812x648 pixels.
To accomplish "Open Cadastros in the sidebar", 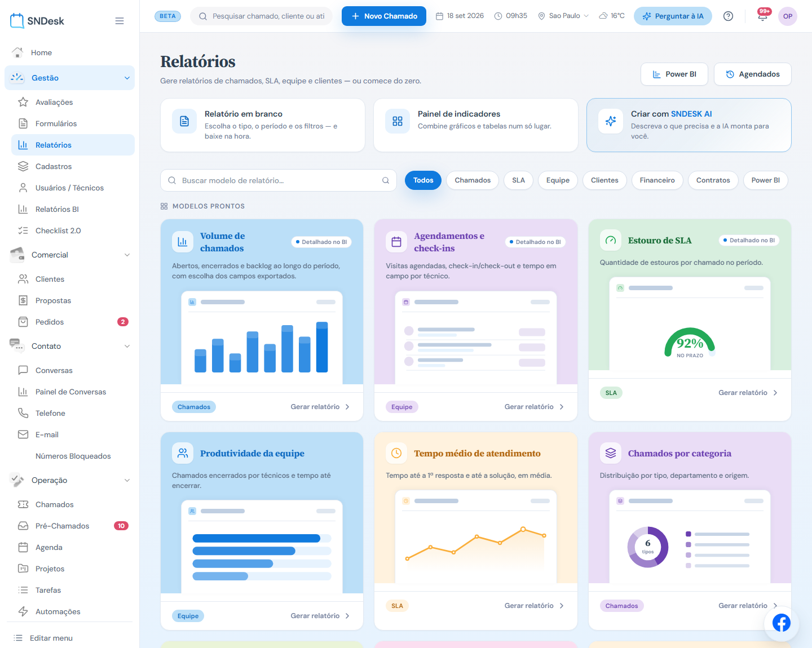I will pos(73,166).
